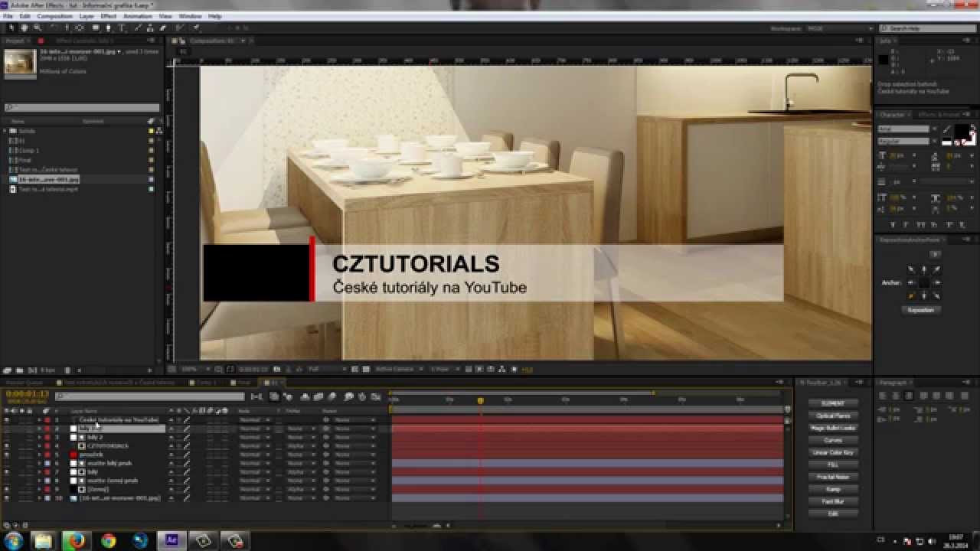The image size is (980, 551).
Task: Click the Fractal Noise button
Action: 833,477
